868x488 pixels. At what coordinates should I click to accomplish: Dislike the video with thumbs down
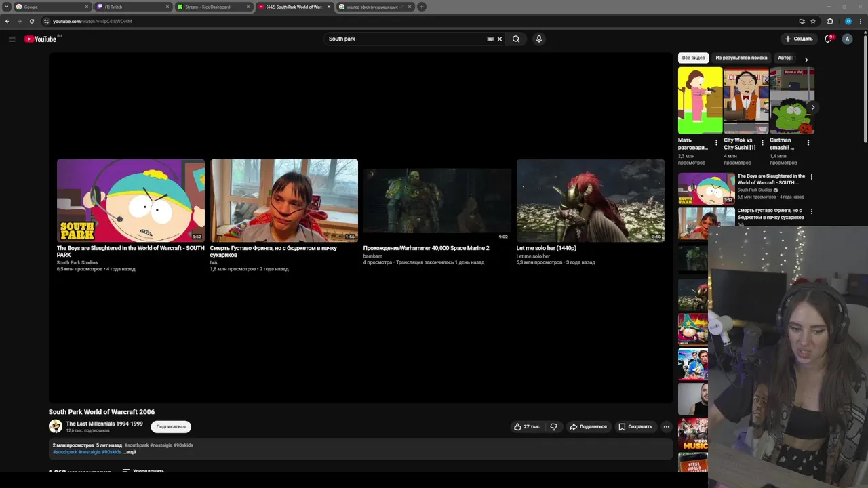click(x=554, y=426)
